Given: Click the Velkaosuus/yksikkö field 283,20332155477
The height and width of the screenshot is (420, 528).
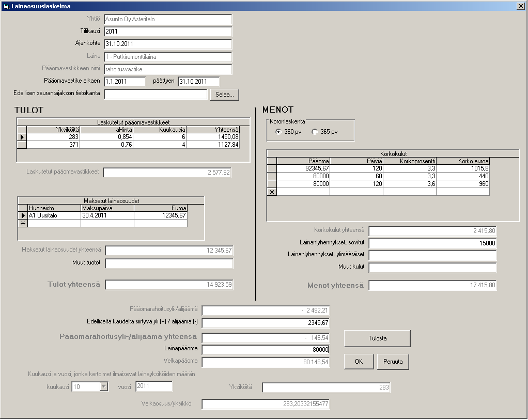Looking at the screenshot, I should pos(266,404).
